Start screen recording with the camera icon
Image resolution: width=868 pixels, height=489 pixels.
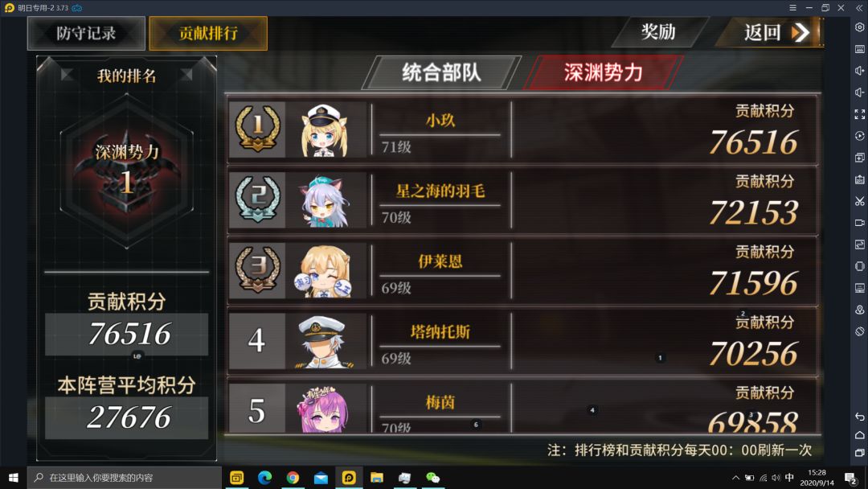pos(859,223)
